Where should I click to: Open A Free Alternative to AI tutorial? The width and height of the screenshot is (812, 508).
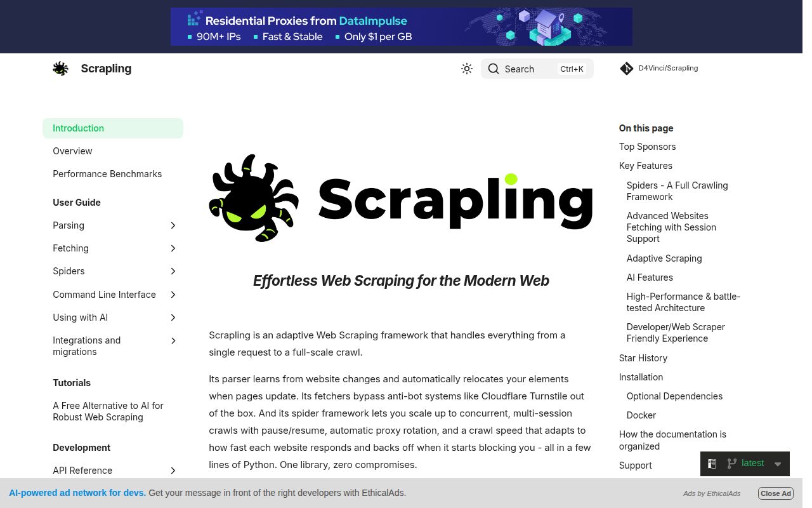(x=108, y=411)
